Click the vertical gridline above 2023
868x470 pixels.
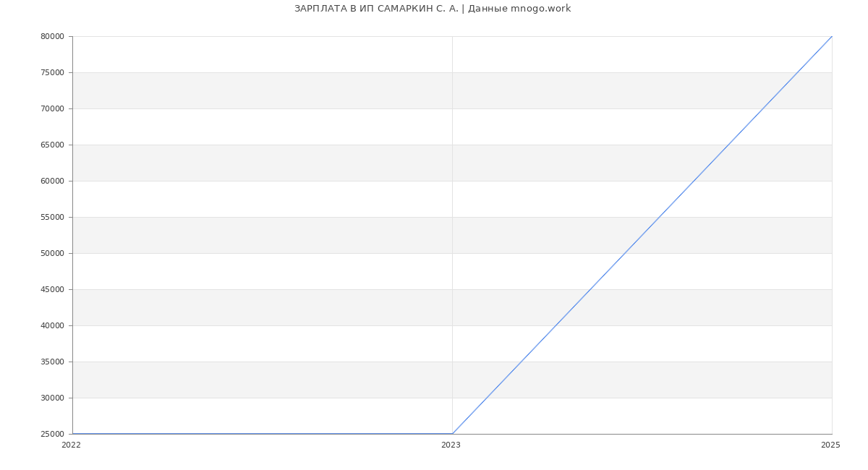(x=452, y=217)
